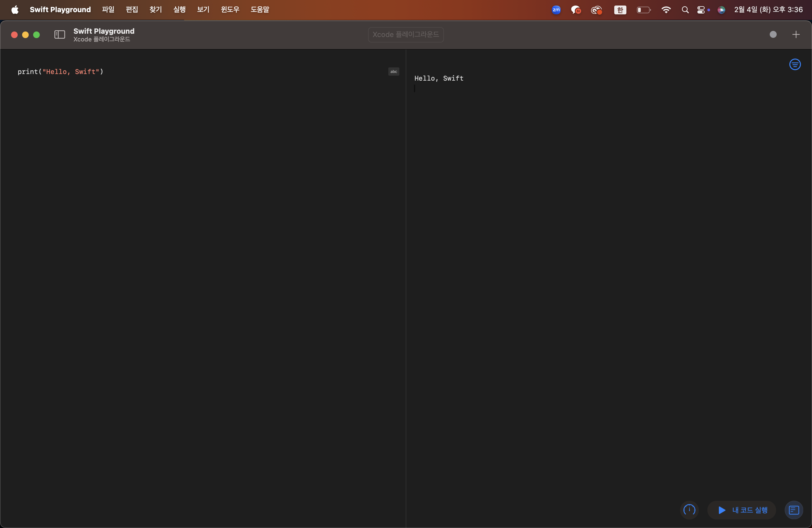This screenshot has width=812, height=528.
Task: Toggle the console output panel icon
Action: (x=794, y=510)
